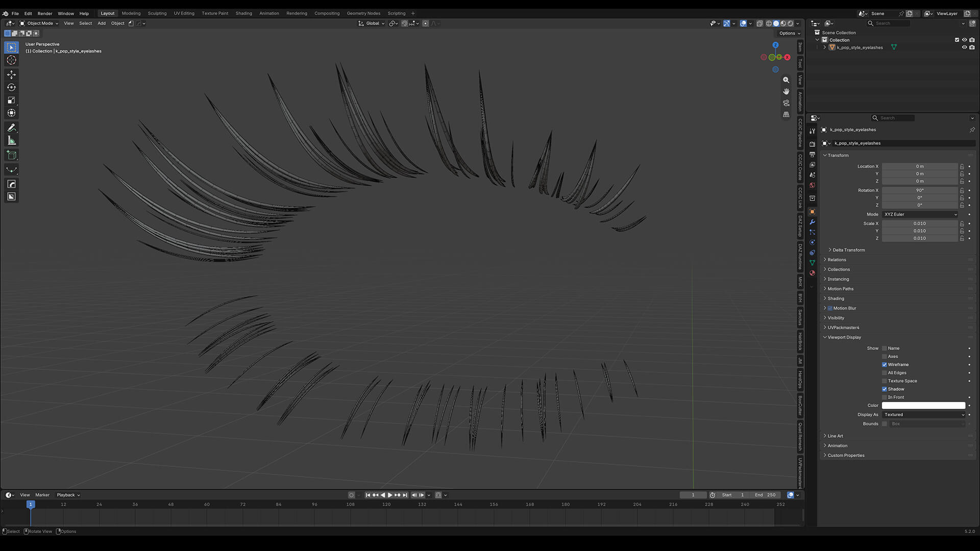Viewport: 980px width, 551px height.
Task: Click the play animation button
Action: click(x=390, y=495)
